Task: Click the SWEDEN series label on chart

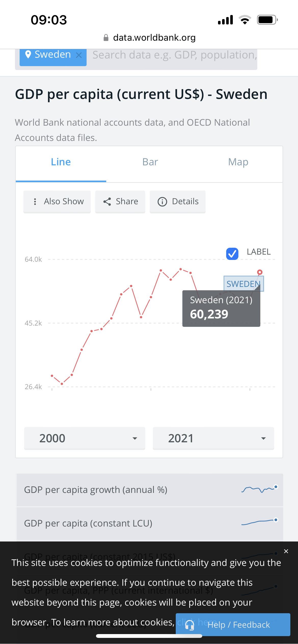Action: 243,284
